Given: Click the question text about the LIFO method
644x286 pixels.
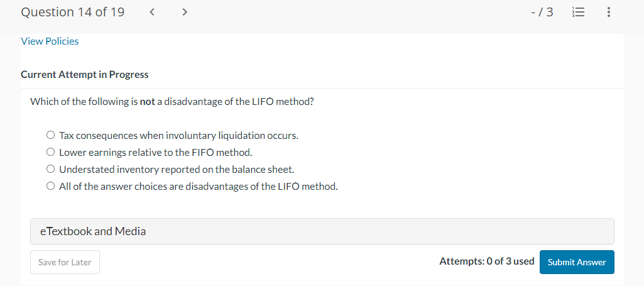Looking at the screenshot, I should (x=172, y=101).
